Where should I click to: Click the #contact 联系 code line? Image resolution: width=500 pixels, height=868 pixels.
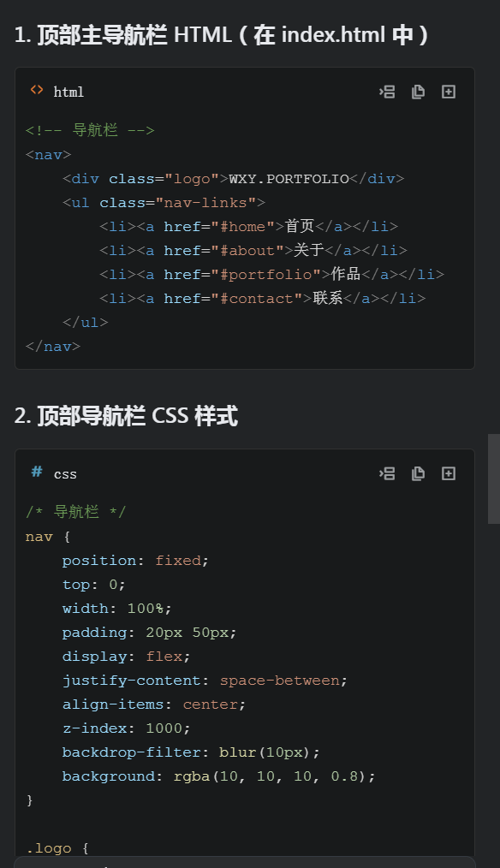tap(263, 299)
